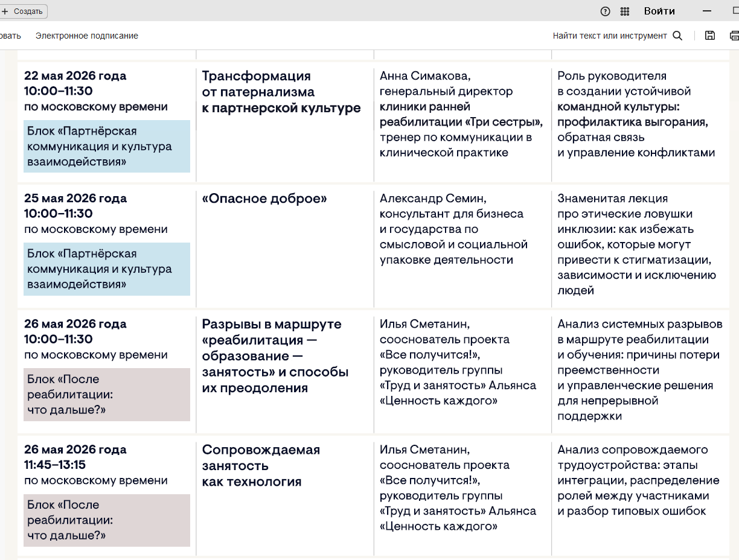Click the heading Сопровождаемая занятость как технология

[261, 465]
